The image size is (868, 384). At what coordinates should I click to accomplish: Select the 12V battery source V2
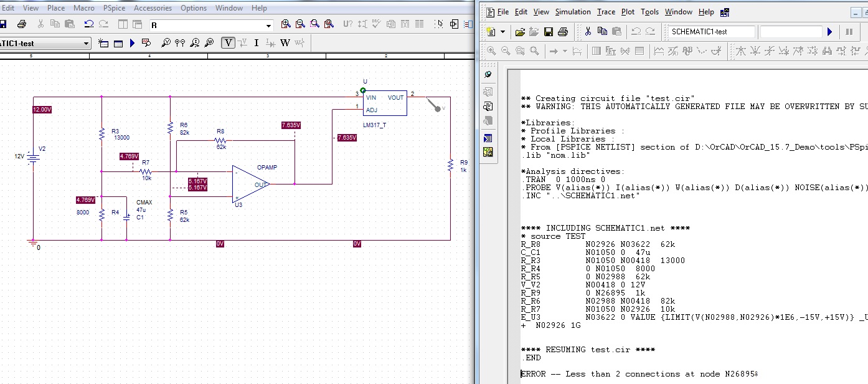(x=33, y=157)
